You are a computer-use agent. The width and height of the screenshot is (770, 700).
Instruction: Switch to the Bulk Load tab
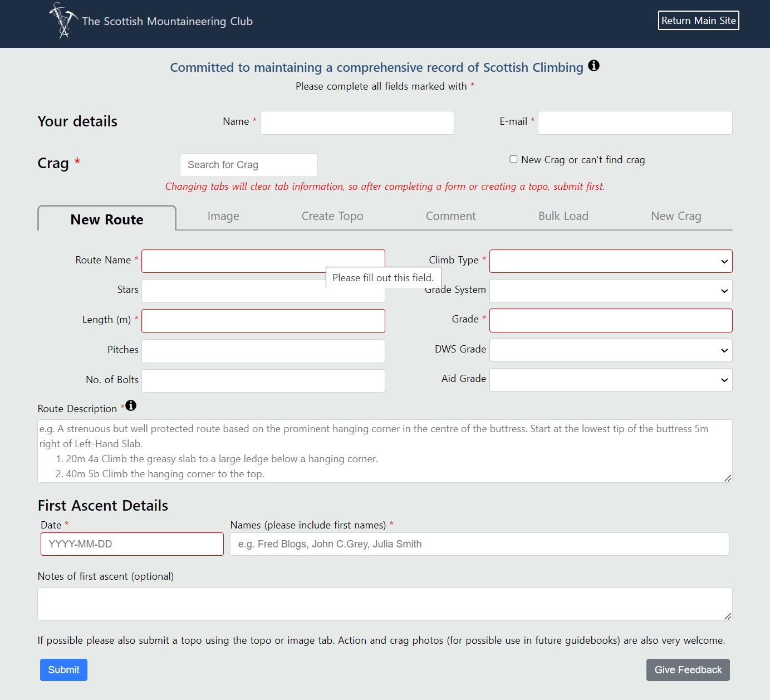[x=563, y=216]
